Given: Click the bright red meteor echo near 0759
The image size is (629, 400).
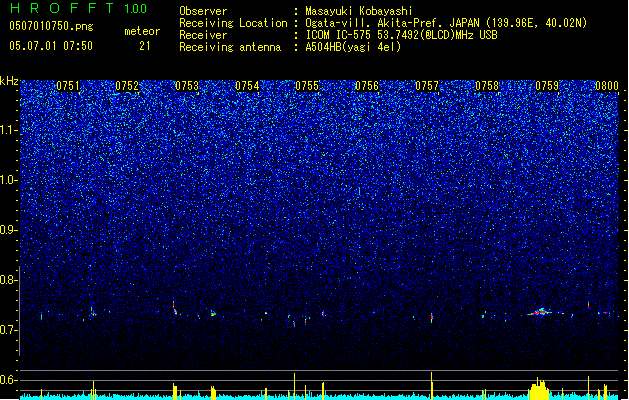Looking at the screenshot, I should tap(540, 312).
